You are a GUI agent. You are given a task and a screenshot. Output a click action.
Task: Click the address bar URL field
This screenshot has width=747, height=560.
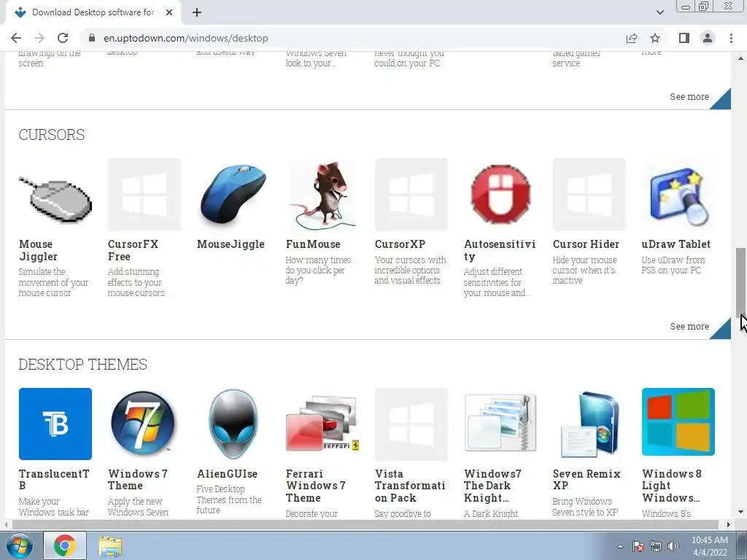point(352,38)
